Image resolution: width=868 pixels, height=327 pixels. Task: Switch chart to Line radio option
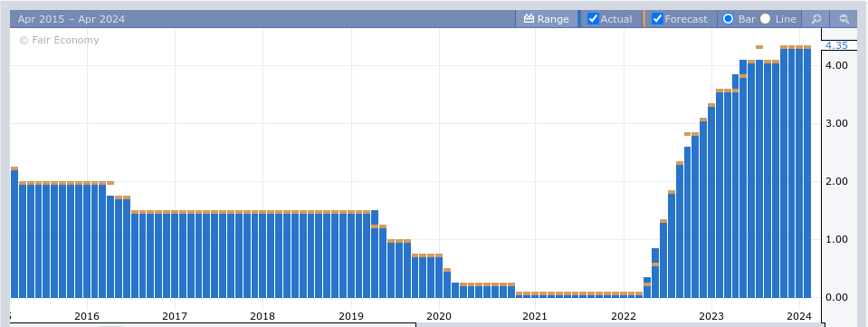765,19
